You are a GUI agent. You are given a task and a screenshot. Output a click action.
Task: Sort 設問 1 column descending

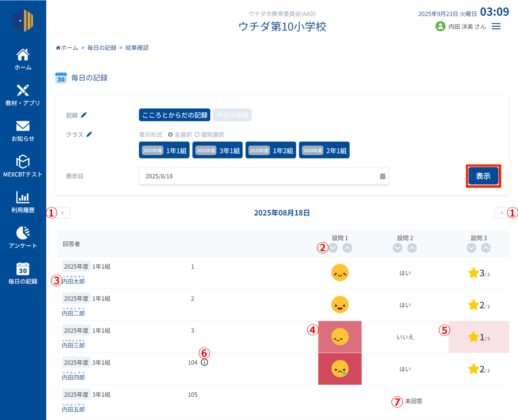(x=333, y=248)
